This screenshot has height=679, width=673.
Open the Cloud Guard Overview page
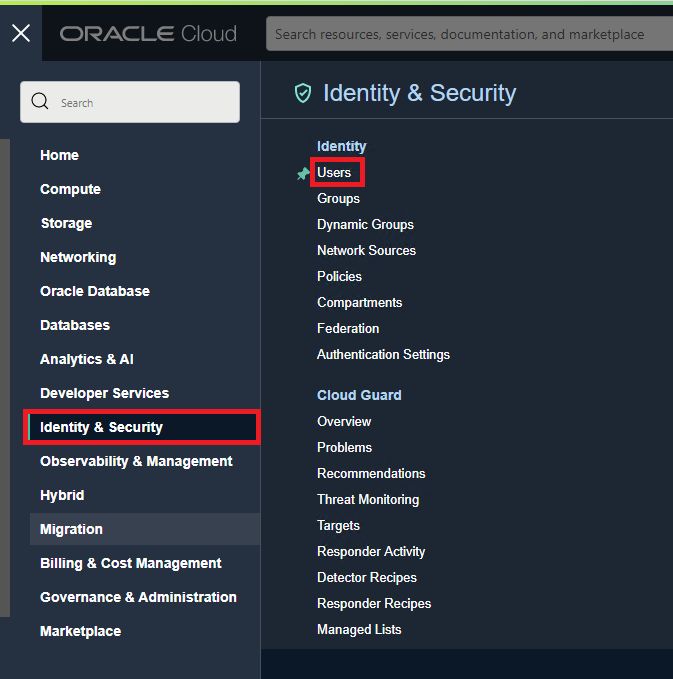[344, 421]
